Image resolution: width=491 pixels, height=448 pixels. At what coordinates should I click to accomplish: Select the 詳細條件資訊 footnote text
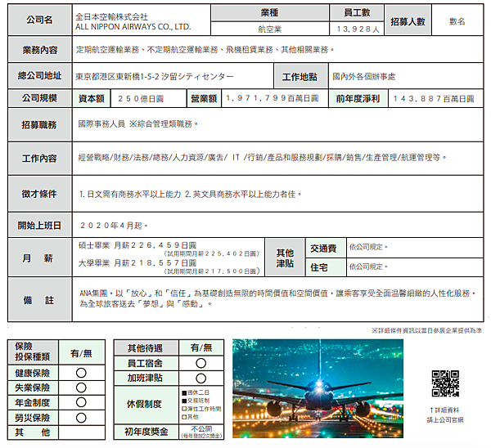pos(427,330)
